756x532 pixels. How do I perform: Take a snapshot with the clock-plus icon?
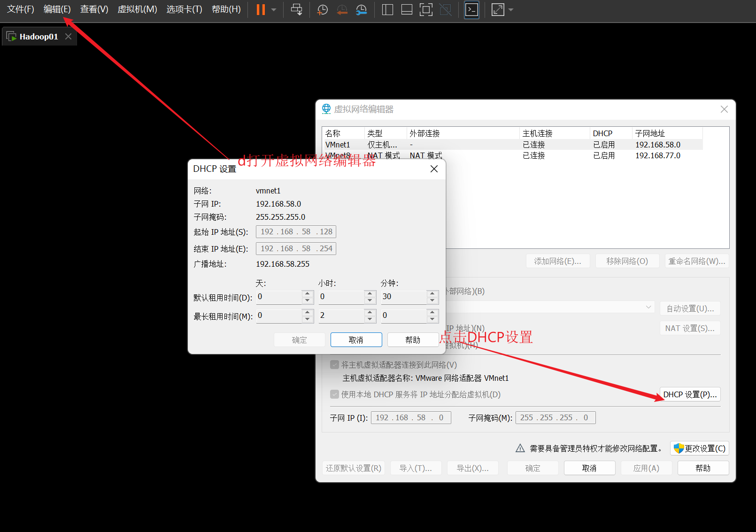[322, 10]
